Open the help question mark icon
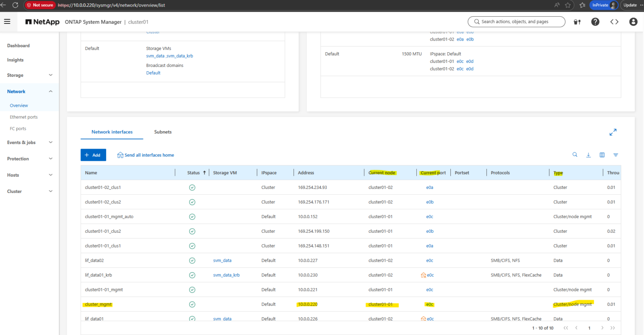Screen dimensions: 644x335 tap(595, 21)
